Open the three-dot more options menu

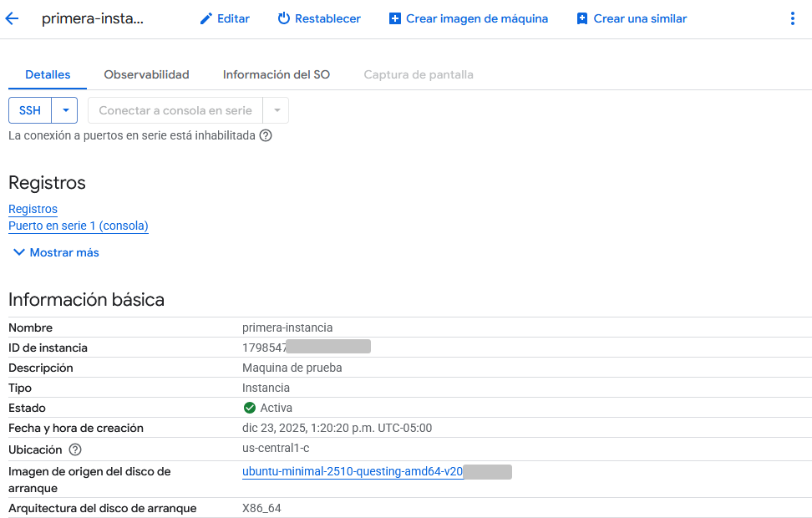792,18
